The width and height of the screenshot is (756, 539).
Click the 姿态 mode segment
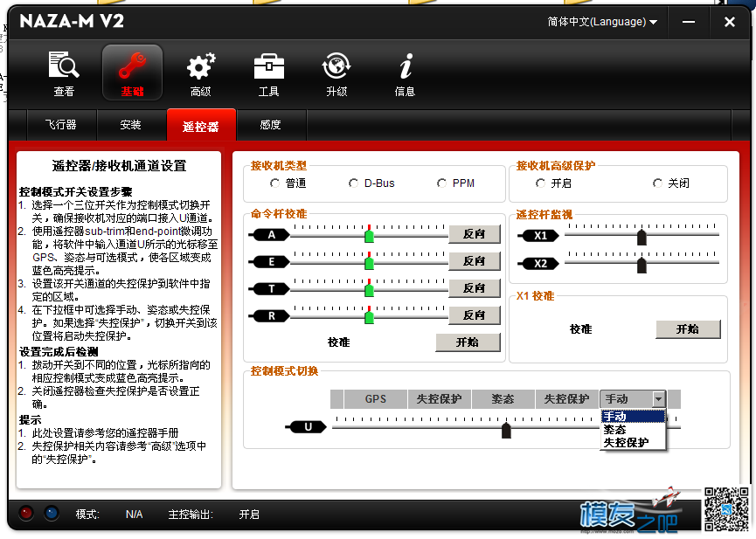(503, 399)
